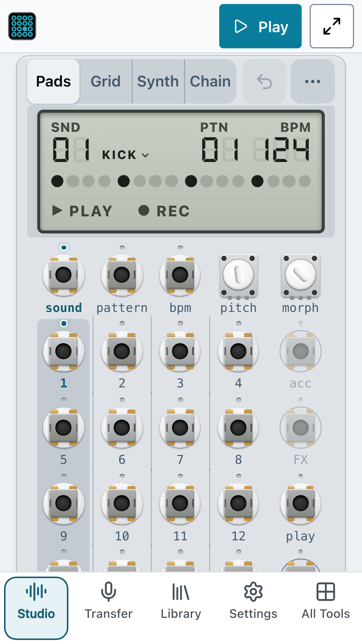The image size is (362, 644).
Task: Open the Synth tab
Action: 158,82
